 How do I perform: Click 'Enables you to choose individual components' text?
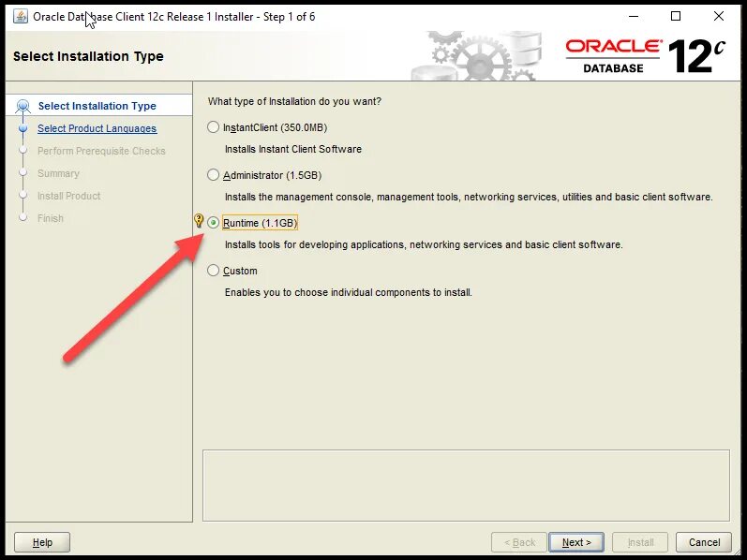point(349,292)
